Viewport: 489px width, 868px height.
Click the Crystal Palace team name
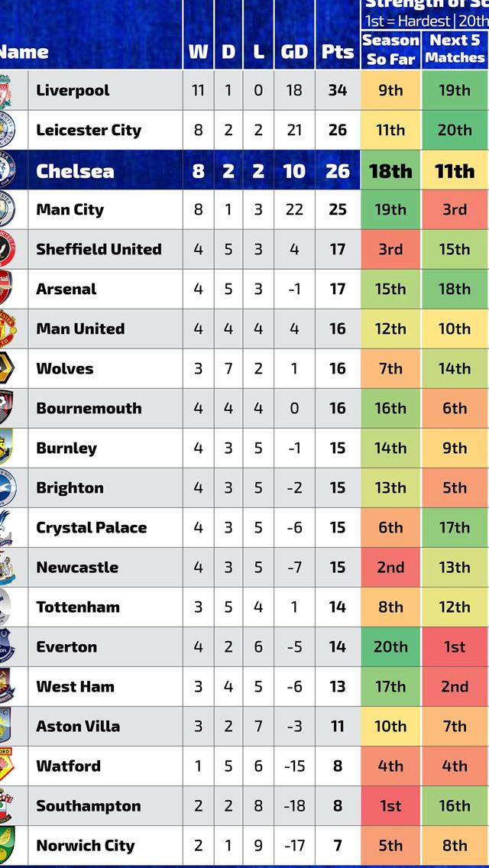[91, 527]
